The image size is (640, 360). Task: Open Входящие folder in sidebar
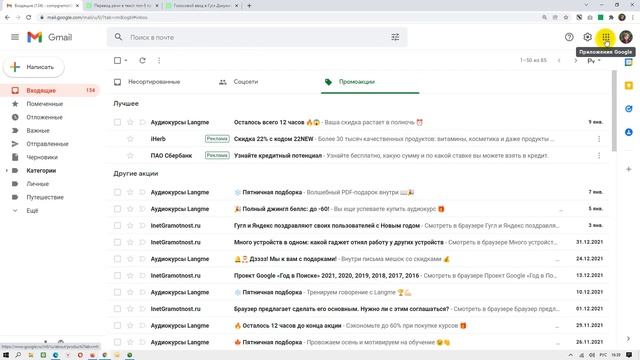[50, 91]
